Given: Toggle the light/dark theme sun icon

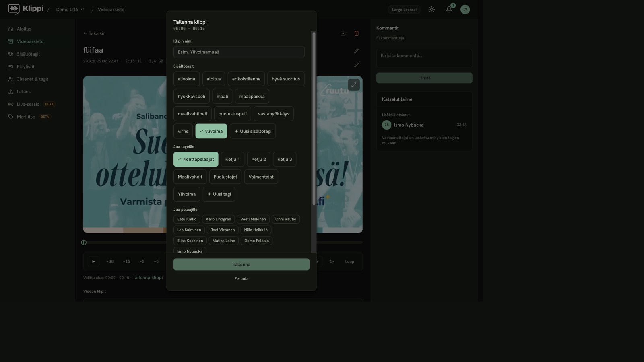Looking at the screenshot, I should (431, 10).
